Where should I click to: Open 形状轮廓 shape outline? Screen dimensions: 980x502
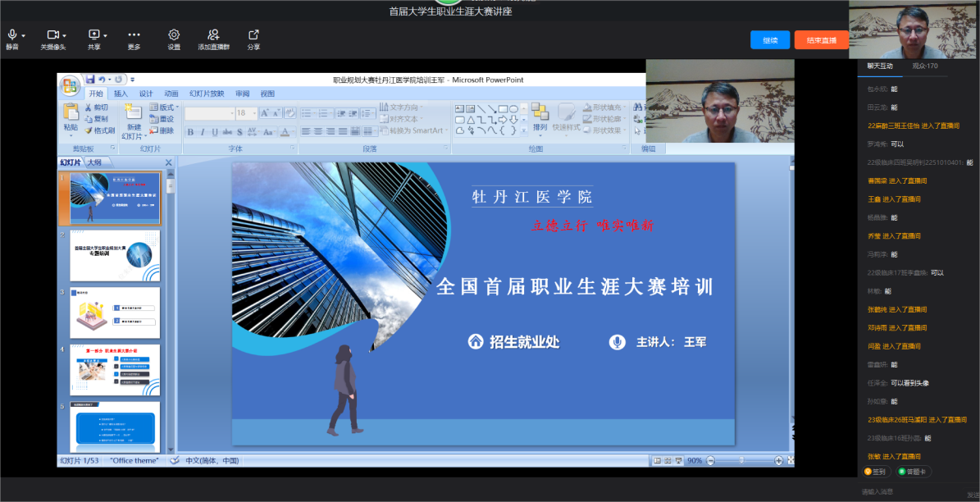tap(605, 119)
